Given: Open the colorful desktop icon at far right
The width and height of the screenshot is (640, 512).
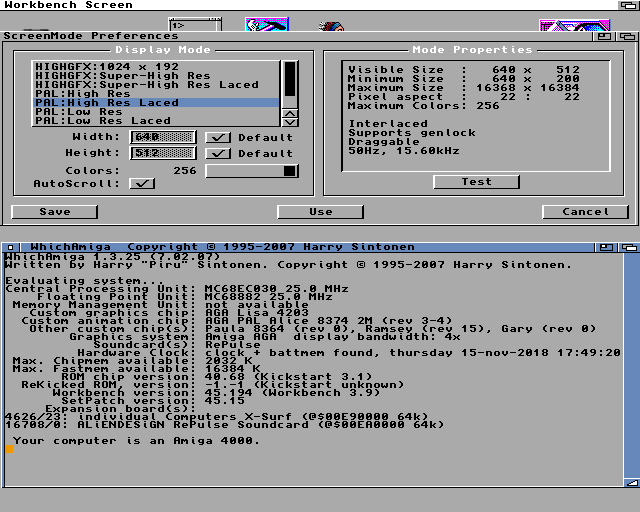Looking at the screenshot, I should point(560,23).
